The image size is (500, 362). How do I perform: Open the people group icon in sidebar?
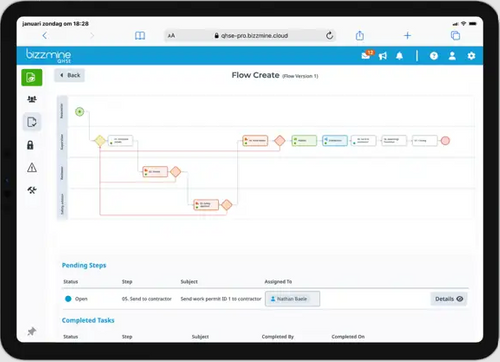(x=32, y=99)
